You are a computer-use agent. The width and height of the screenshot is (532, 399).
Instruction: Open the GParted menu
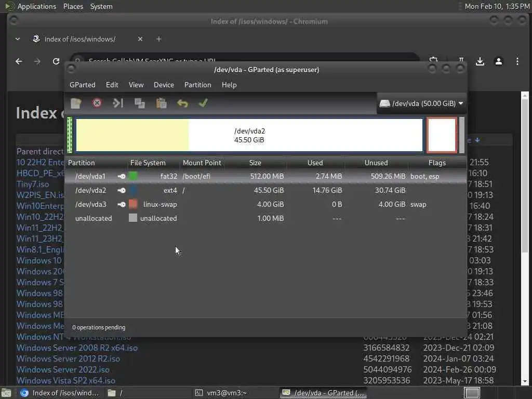[83, 85]
